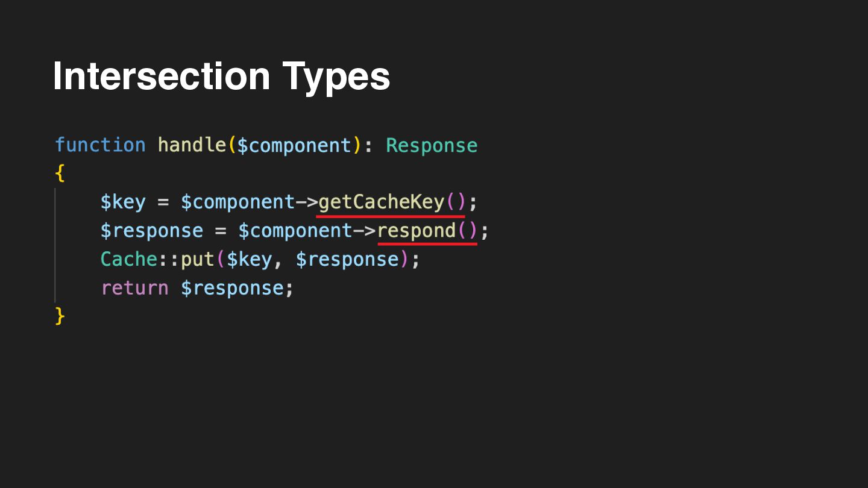Click the closing yellow curly brace
The image size is (868, 488).
coord(59,316)
